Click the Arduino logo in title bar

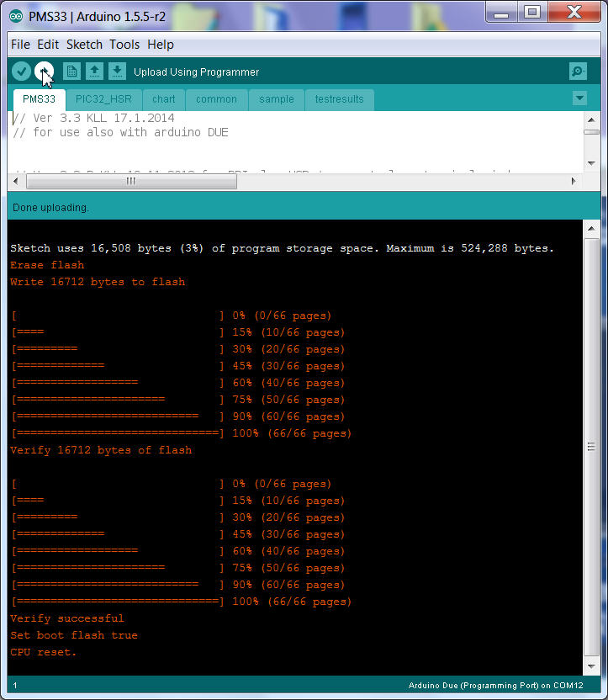[14, 13]
